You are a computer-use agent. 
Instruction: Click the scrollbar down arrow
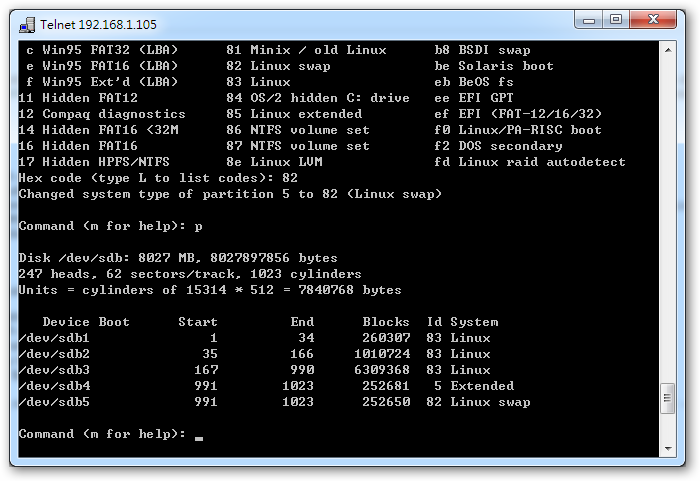668,448
